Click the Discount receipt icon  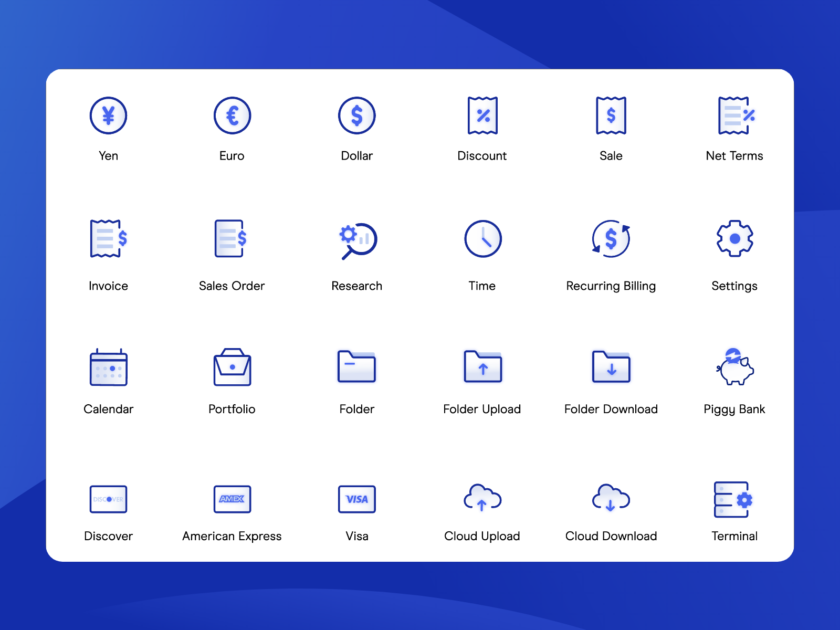tap(482, 115)
